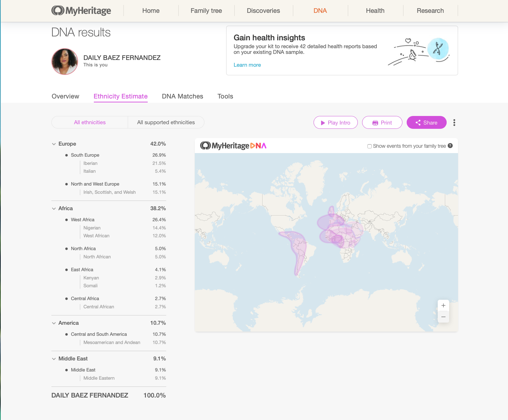The image size is (508, 420).
Task: Collapse the America ethnicity group
Action: (x=54, y=323)
